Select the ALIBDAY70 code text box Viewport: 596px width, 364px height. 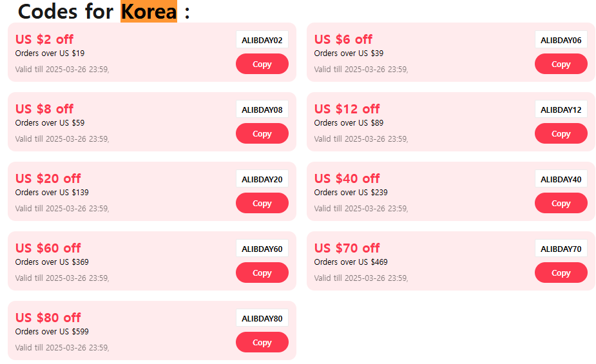pos(561,249)
